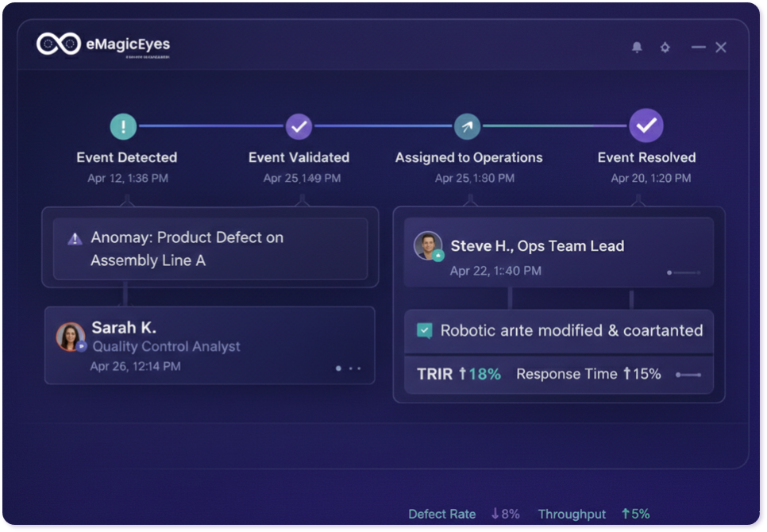Open notifications via the bell icon

pos(636,48)
